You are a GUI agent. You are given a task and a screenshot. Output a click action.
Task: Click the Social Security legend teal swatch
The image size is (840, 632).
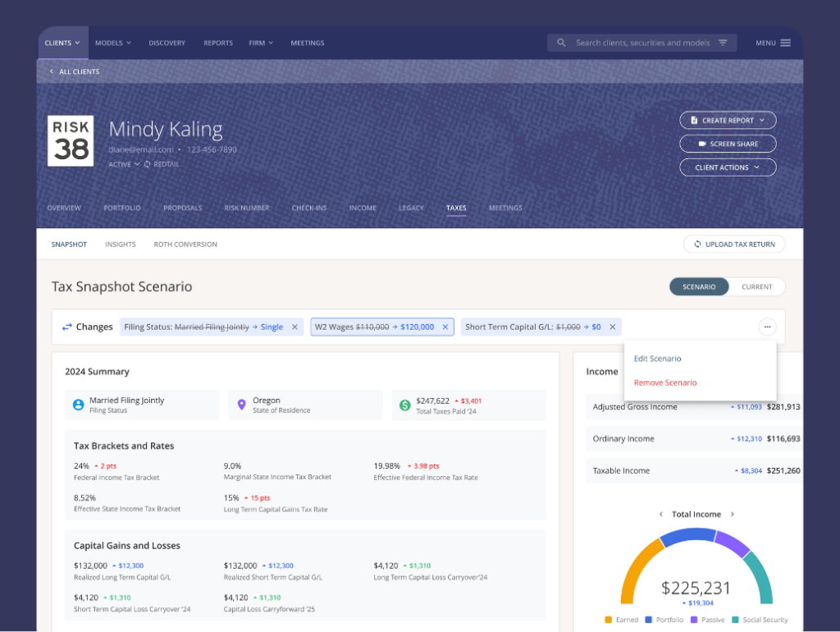coord(735,620)
